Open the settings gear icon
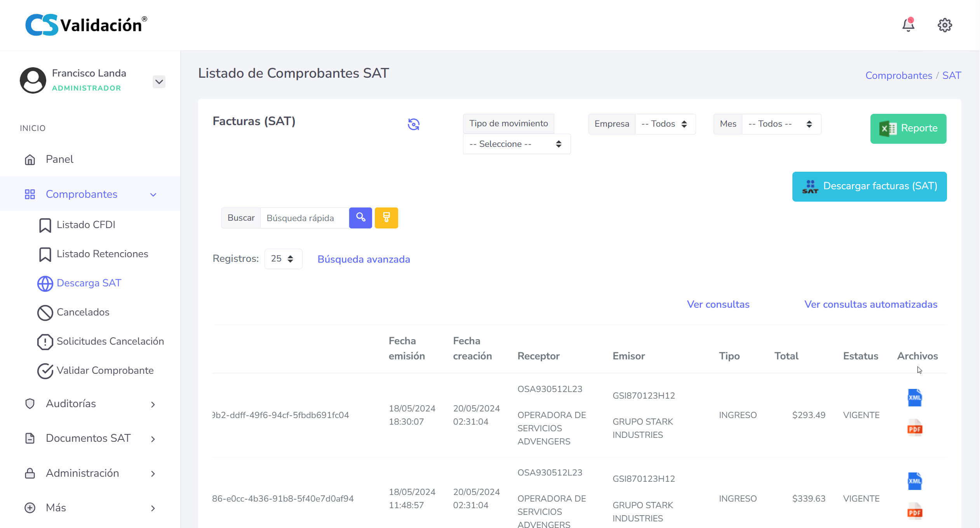Image resolution: width=980 pixels, height=528 pixels. point(944,25)
